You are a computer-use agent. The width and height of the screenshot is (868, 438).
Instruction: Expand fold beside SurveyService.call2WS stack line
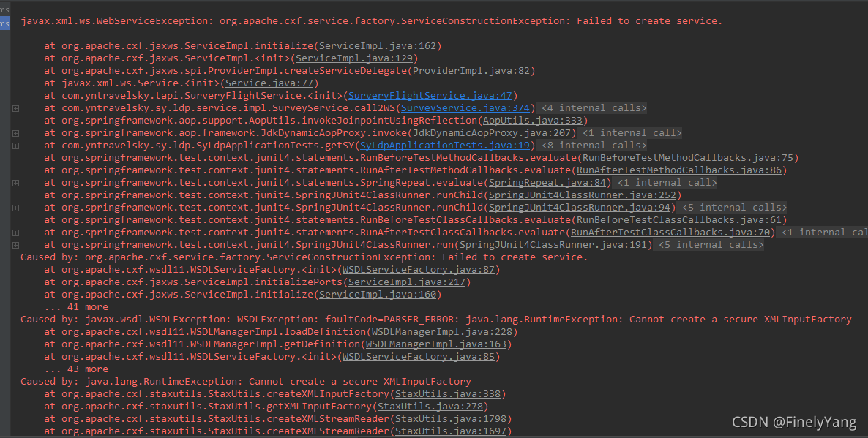pos(15,108)
